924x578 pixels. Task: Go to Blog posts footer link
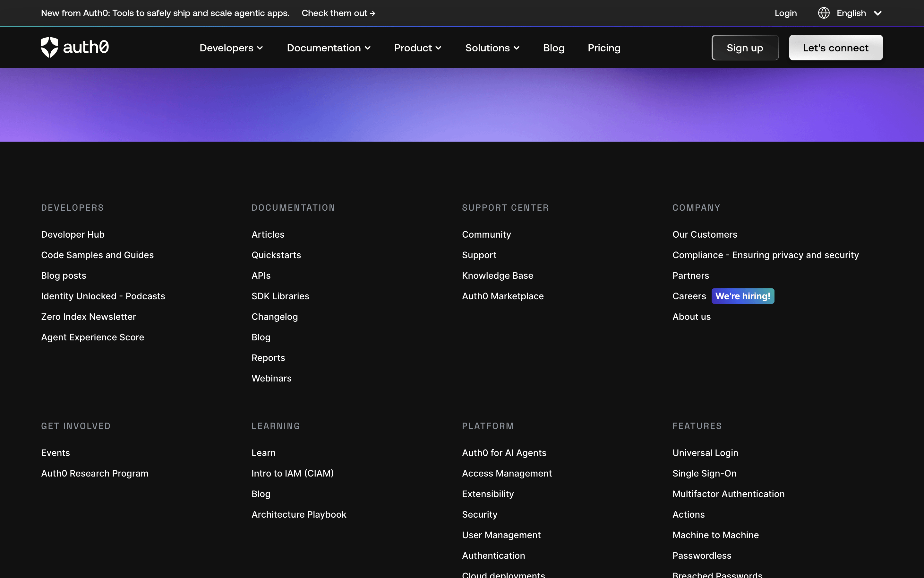[x=64, y=276]
